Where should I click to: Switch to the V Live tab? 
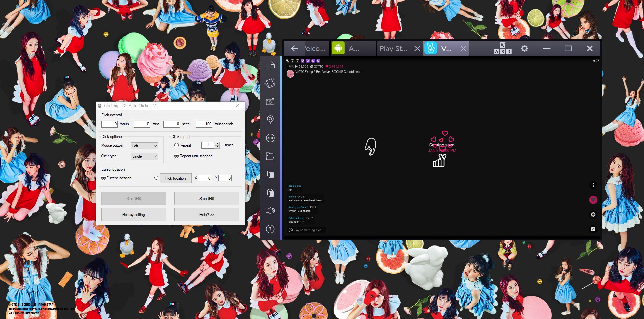(x=446, y=49)
